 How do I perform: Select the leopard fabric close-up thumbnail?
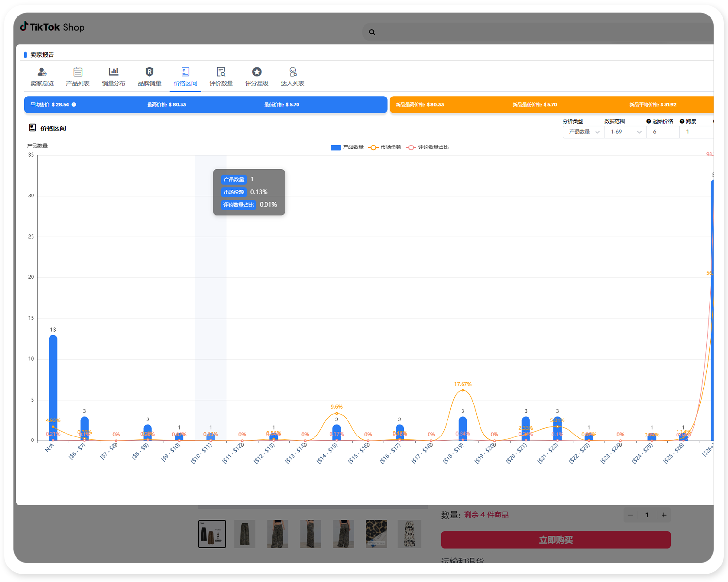376,533
